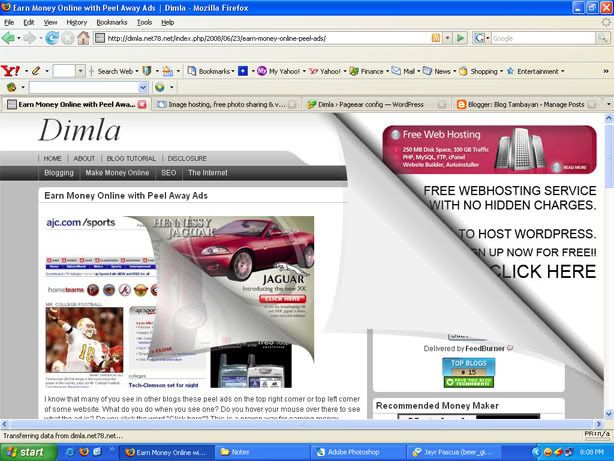
Task: Open Yahoo Bookmarks toolbar button
Action: pos(209,71)
